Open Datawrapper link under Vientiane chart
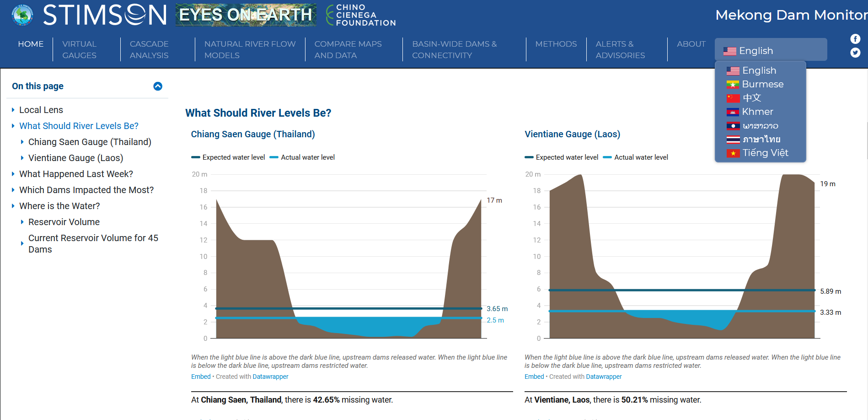868x420 pixels. point(604,377)
